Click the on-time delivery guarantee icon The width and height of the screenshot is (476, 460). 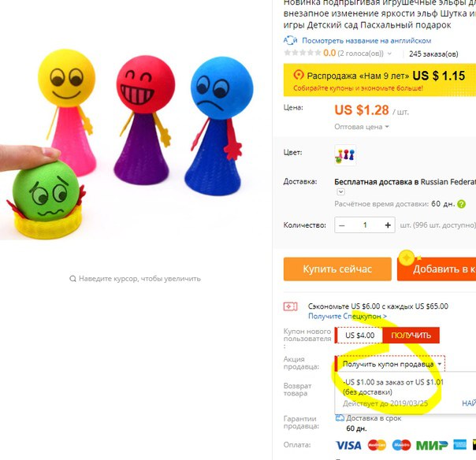click(340, 418)
